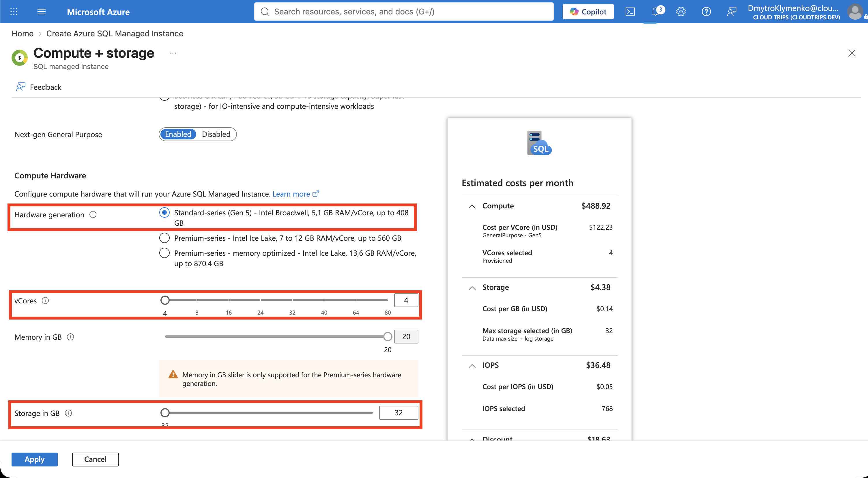Collapse the IOPS cost section
Viewport: 868px width, 478px height.
(x=472, y=365)
